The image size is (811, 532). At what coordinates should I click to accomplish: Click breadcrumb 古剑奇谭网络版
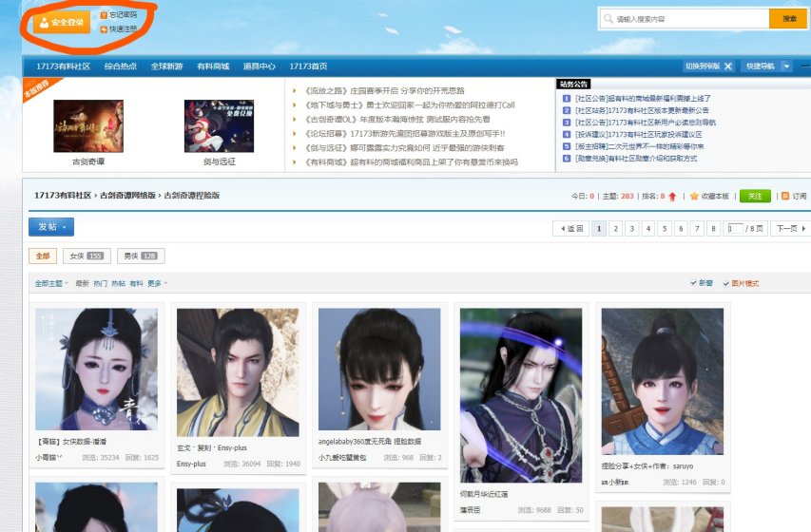pyautogui.click(x=127, y=196)
